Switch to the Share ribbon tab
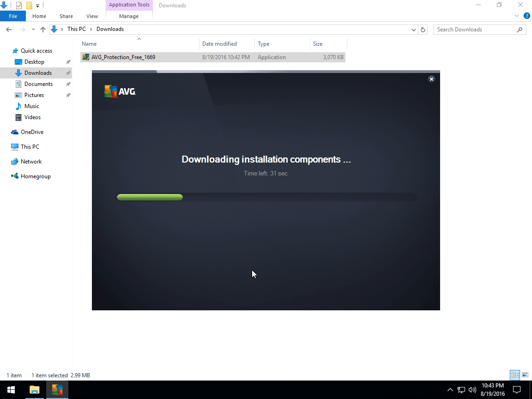This screenshot has height=399, width=532. [66, 16]
